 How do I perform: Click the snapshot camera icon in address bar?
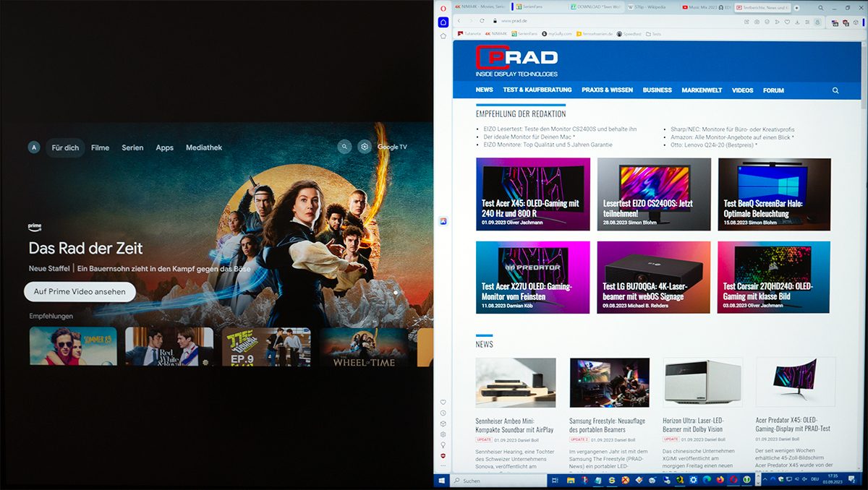pyautogui.click(x=757, y=22)
